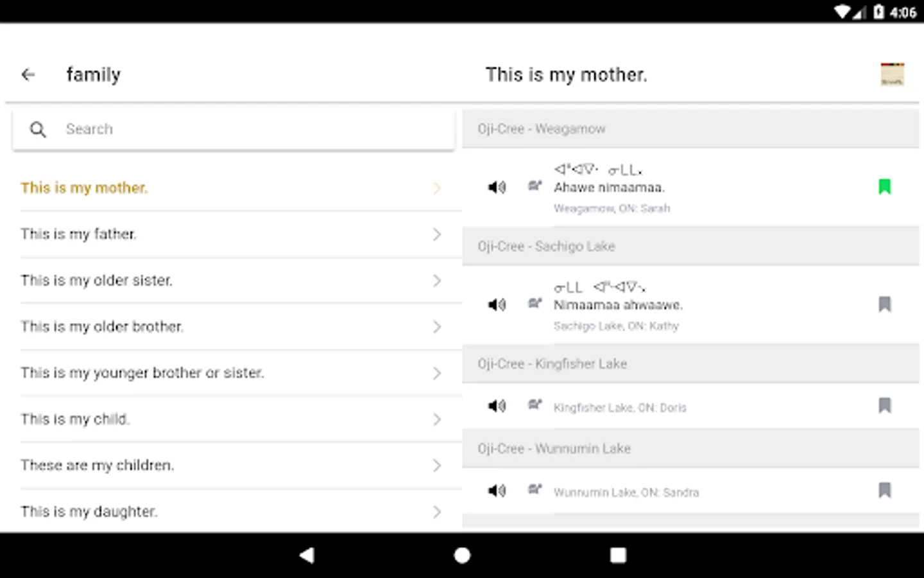
Task: Remove the green bookmark on Weagamow translation
Action: coord(884,187)
